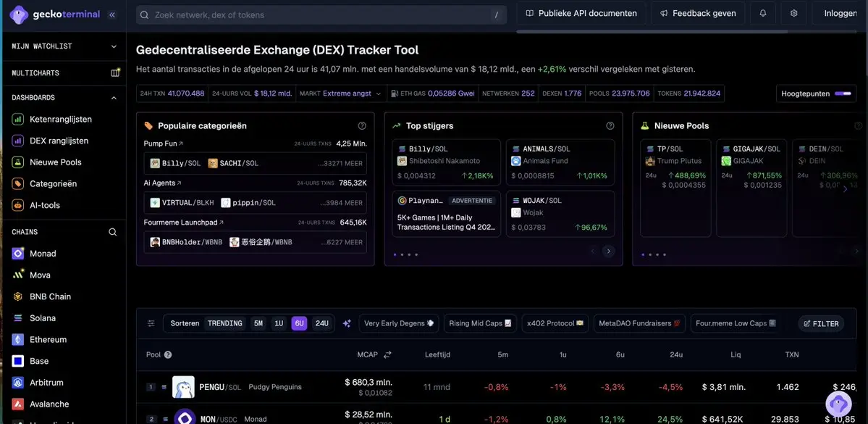Click the Multicharts grid icon
This screenshot has height=424, width=868.
point(115,72)
